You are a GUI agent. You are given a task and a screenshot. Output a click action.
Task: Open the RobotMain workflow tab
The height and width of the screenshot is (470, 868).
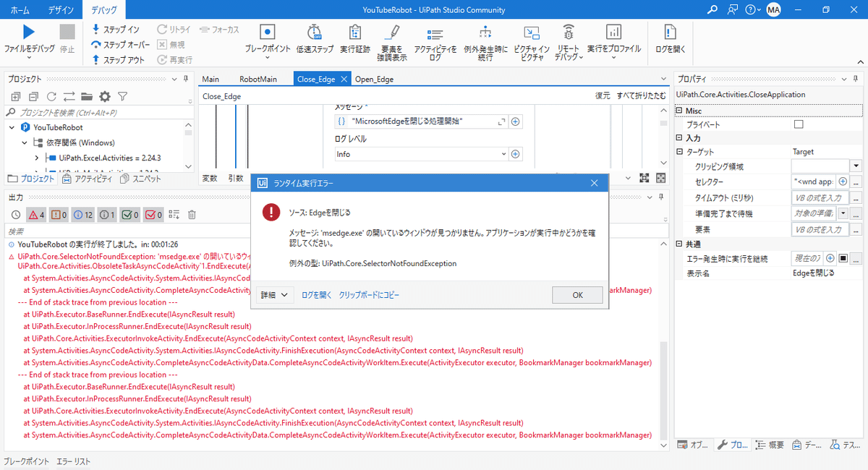point(259,79)
